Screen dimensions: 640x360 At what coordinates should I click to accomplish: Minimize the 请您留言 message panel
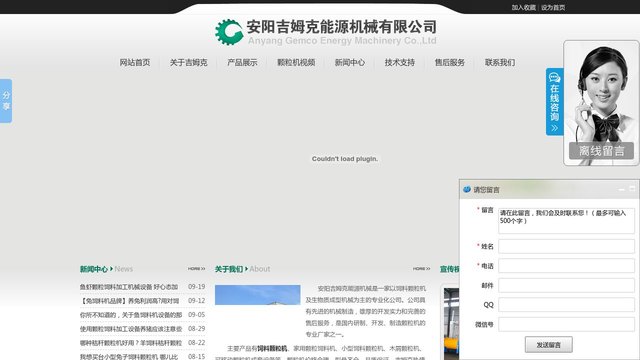[x=622, y=189]
